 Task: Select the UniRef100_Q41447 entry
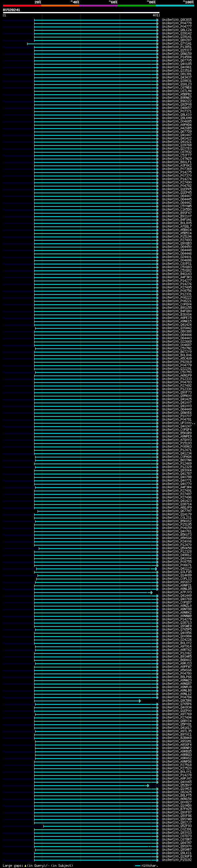tap(176, 135)
